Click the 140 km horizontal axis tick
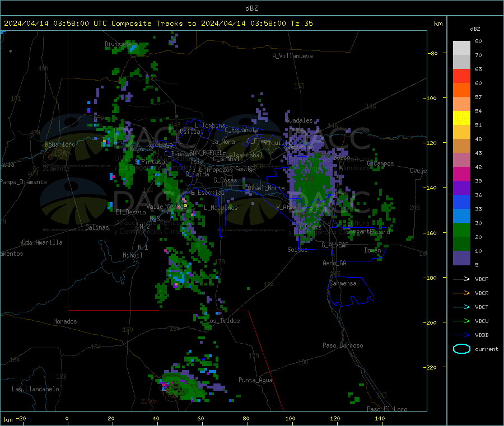The height and width of the screenshot is (426, 504). point(380,418)
